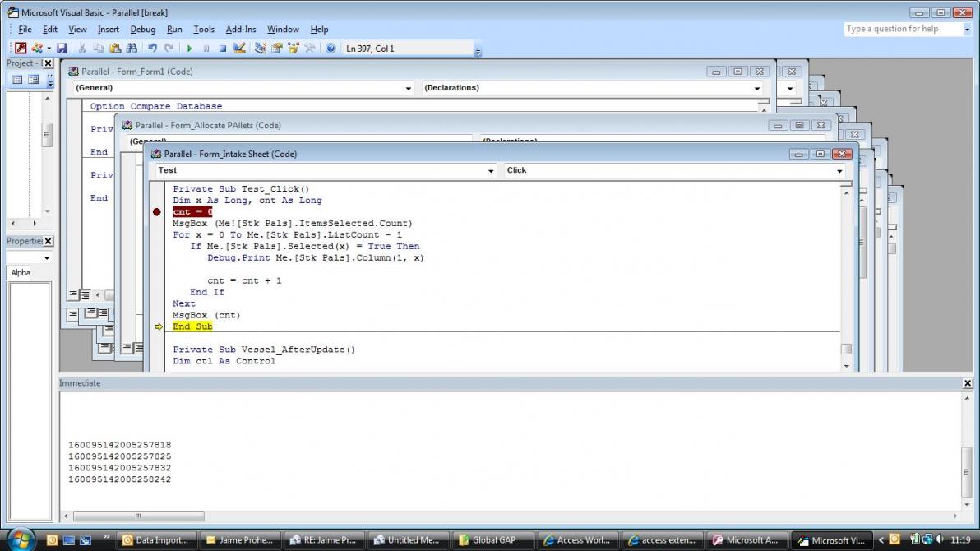Close the Immediate window pane
Image resolution: width=980 pixels, height=551 pixels.
point(967,383)
